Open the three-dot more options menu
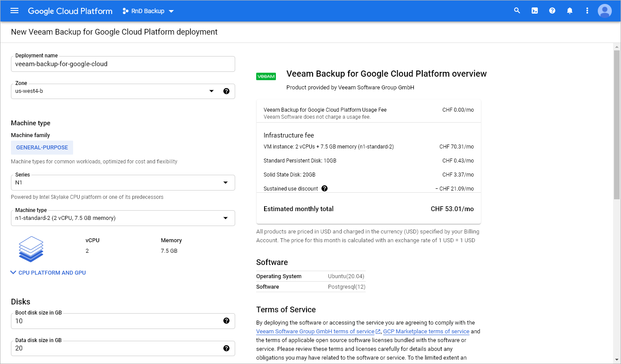The width and height of the screenshot is (621, 364). (x=587, y=11)
